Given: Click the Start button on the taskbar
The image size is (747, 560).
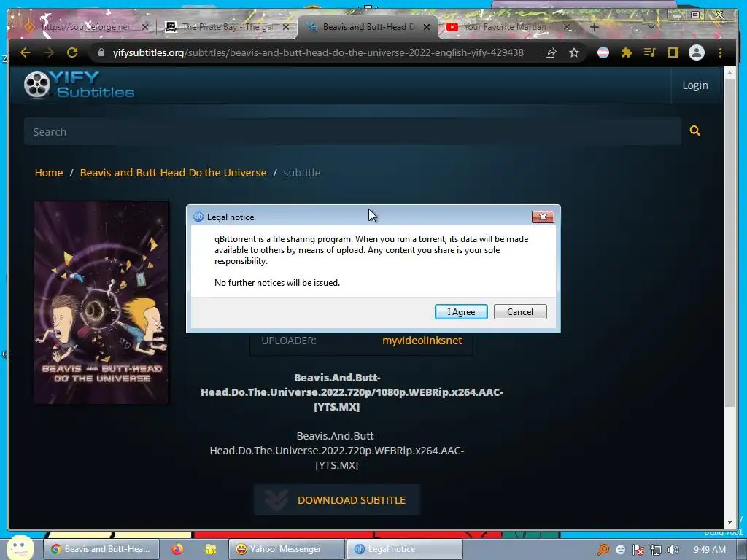Looking at the screenshot, I should click(20, 548).
